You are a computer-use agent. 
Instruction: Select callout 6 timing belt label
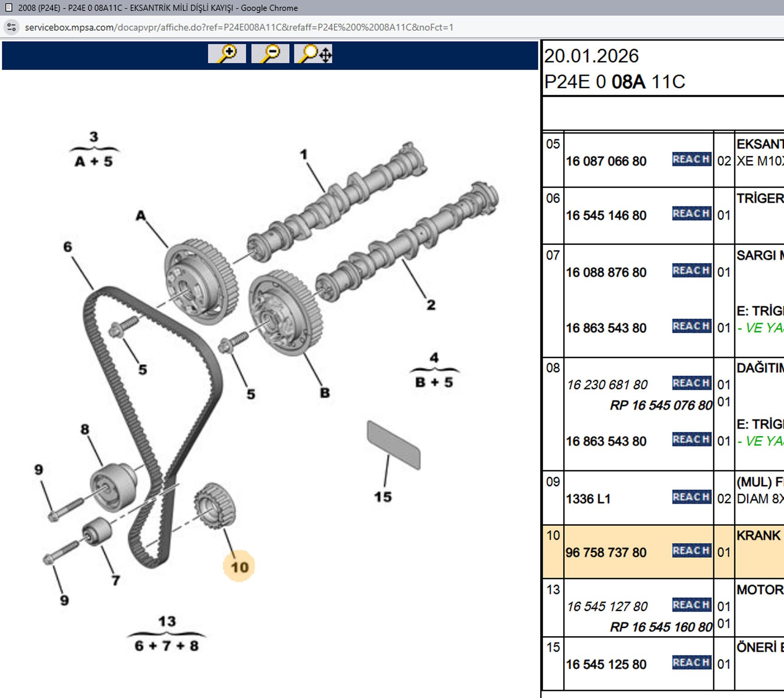point(68,247)
